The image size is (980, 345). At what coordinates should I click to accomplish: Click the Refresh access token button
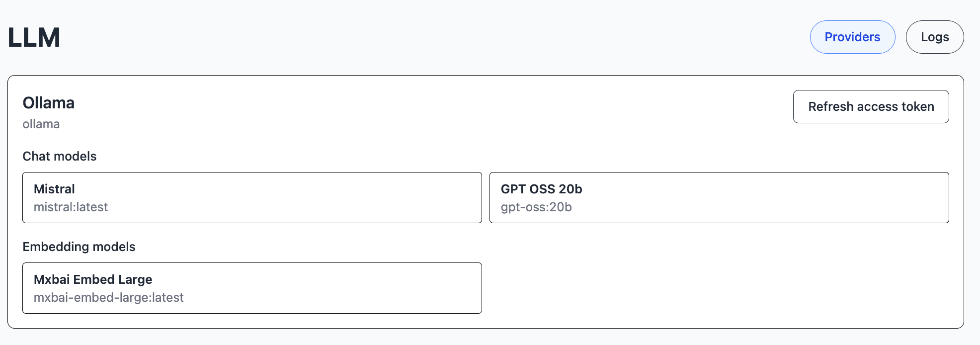(871, 106)
